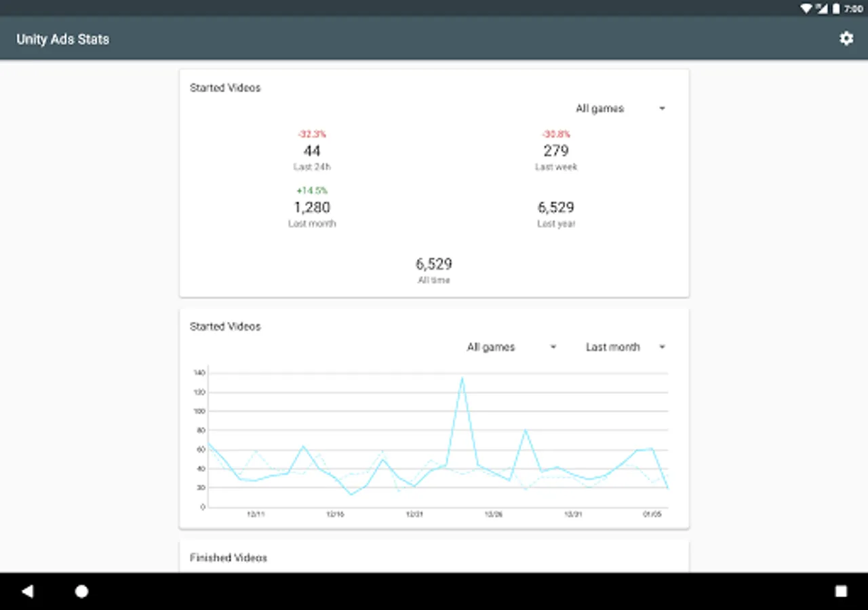
Task: Click the 7:00 clock in status bar
Action: click(854, 9)
